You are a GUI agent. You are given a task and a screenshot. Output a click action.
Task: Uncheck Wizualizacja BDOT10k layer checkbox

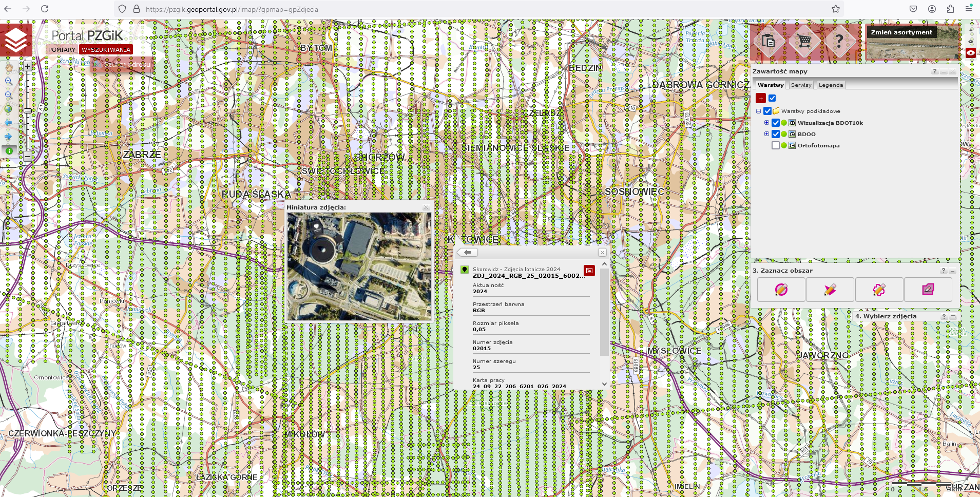[776, 123]
